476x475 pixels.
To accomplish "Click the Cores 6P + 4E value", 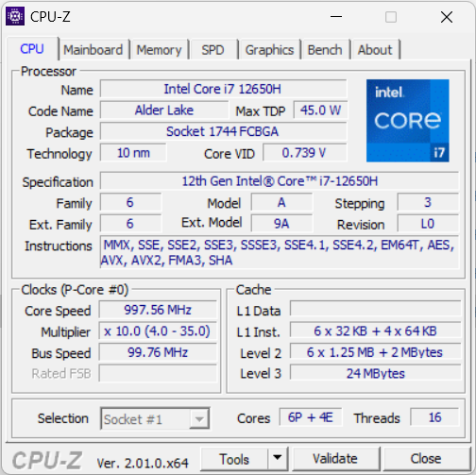I will click(x=311, y=417).
